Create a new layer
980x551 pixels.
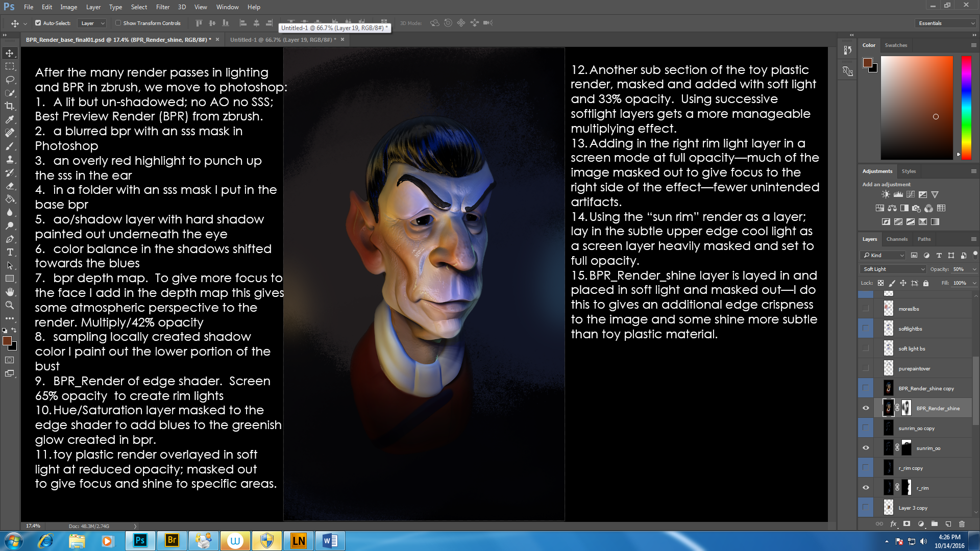948,523
